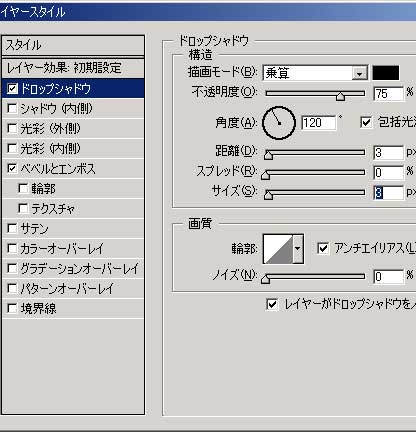Click the スプレッド value input field

(x=388, y=173)
